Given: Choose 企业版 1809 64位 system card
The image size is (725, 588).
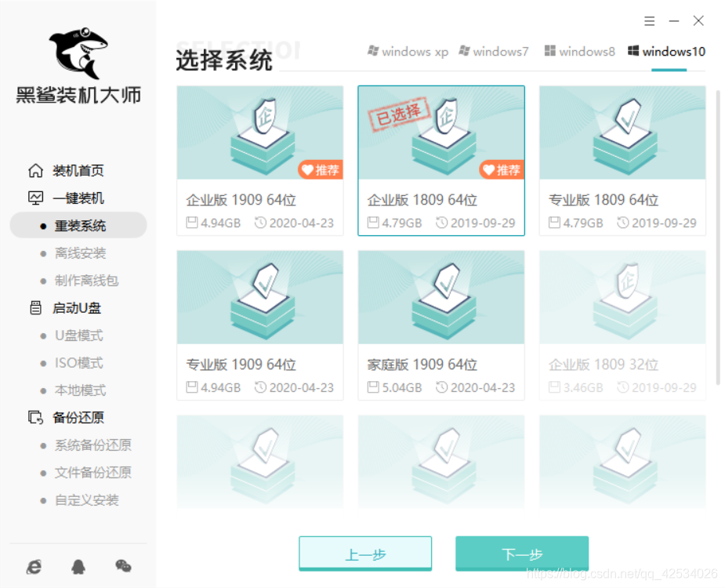Looking at the screenshot, I should [x=441, y=161].
